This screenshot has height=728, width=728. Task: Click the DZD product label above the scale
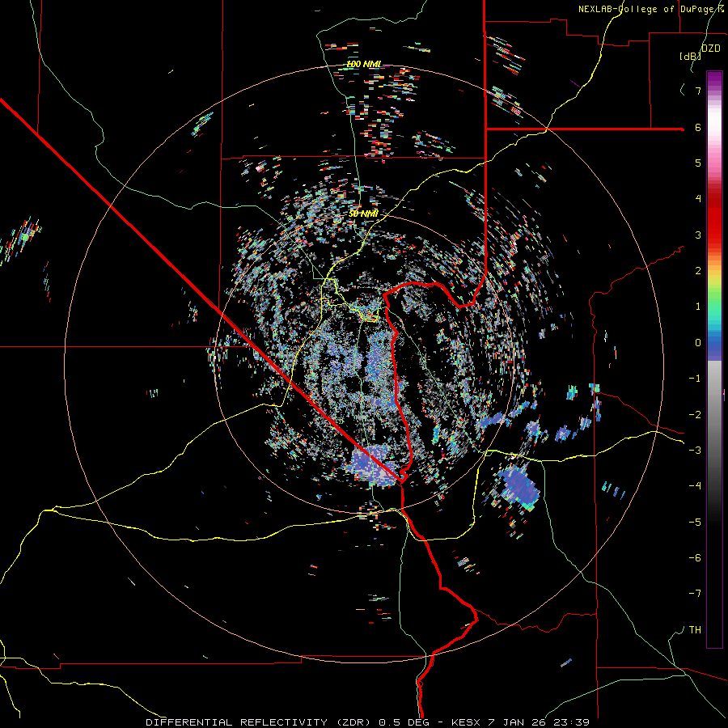click(x=710, y=49)
